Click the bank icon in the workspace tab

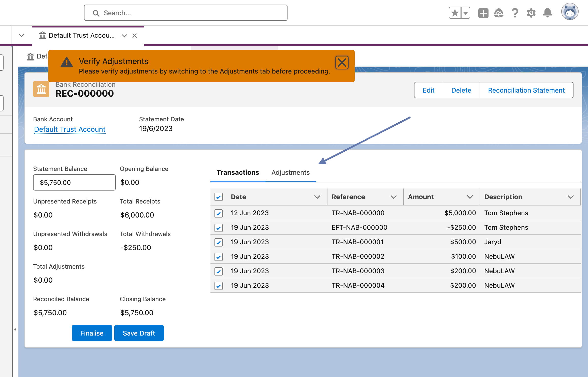click(42, 35)
